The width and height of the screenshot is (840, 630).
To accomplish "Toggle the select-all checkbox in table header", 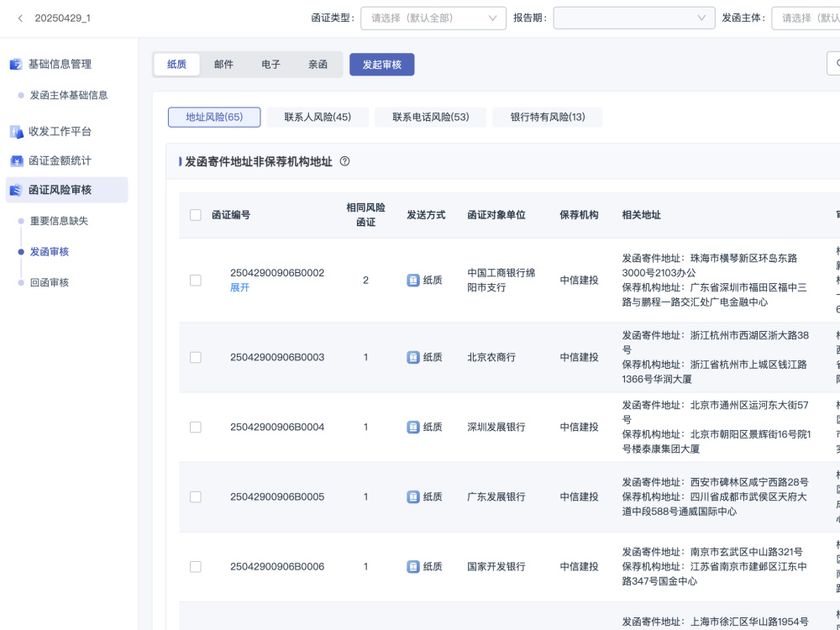I will pos(196,215).
